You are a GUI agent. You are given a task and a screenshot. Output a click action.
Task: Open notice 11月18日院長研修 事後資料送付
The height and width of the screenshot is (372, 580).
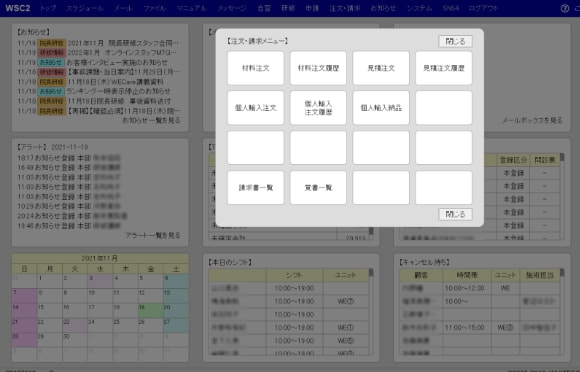pyautogui.click(x=119, y=101)
